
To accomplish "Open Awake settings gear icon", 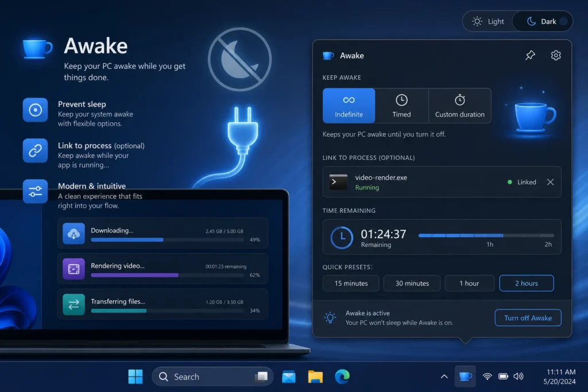I will [x=556, y=56].
